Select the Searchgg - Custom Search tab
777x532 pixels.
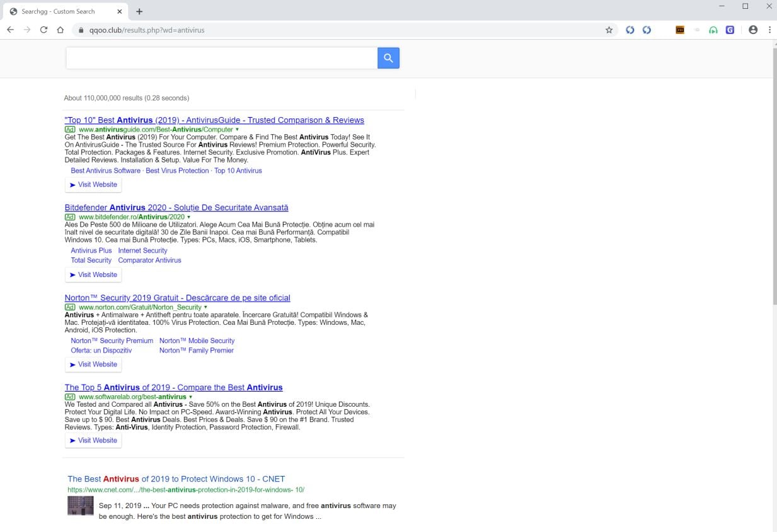(66, 11)
